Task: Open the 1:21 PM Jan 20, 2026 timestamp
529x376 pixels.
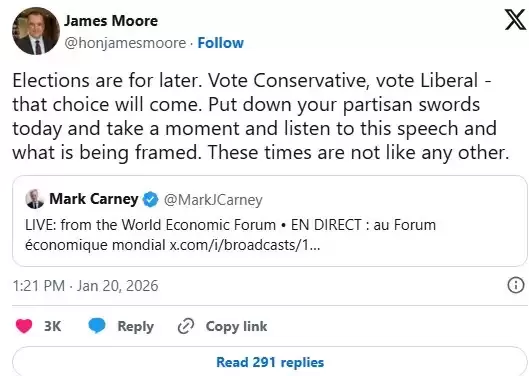Action: tap(85, 286)
